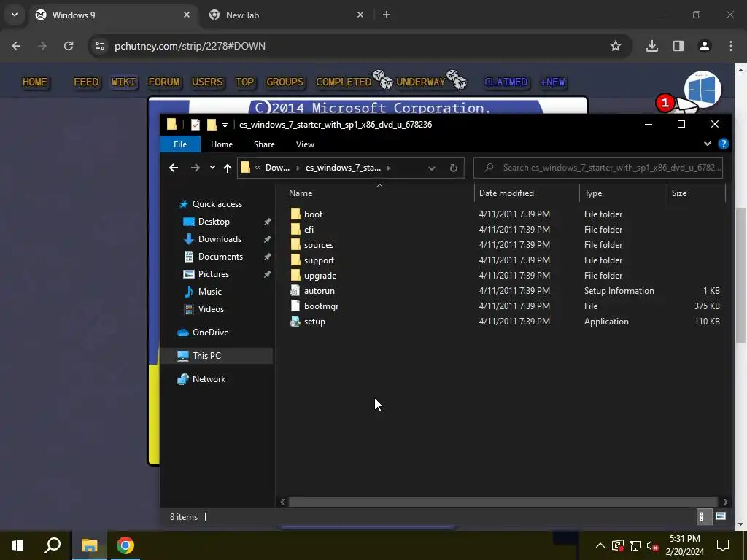Expand the Explorer ribbon chevron
The height and width of the screenshot is (560, 747).
(707, 144)
